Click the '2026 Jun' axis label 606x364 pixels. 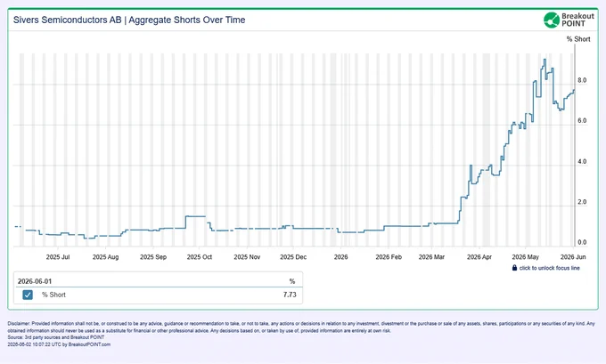coord(573,257)
